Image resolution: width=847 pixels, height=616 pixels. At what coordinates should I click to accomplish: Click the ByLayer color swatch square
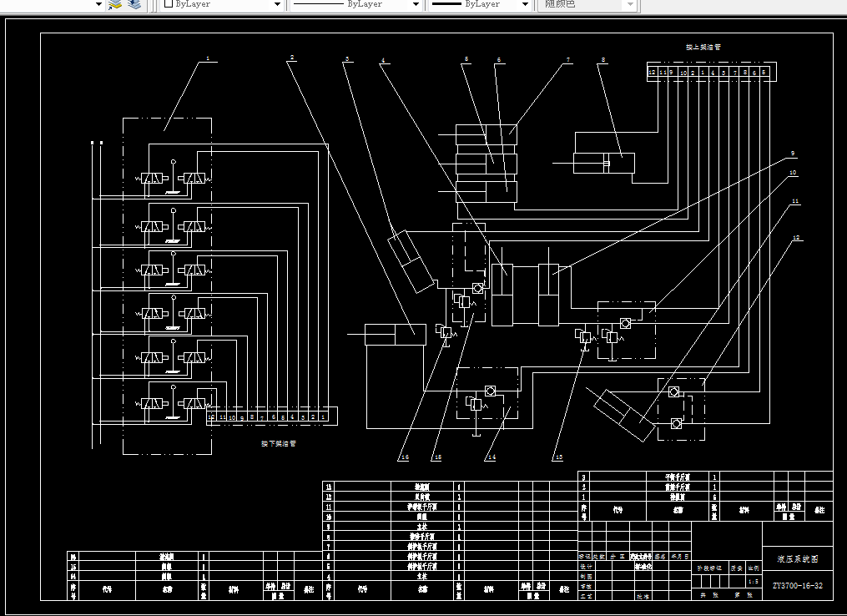[x=168, y=4]
